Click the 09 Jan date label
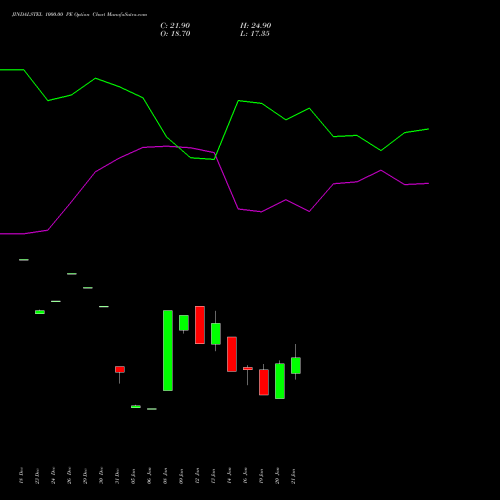The height and width of the screenshot is (500, 500). 181,476
